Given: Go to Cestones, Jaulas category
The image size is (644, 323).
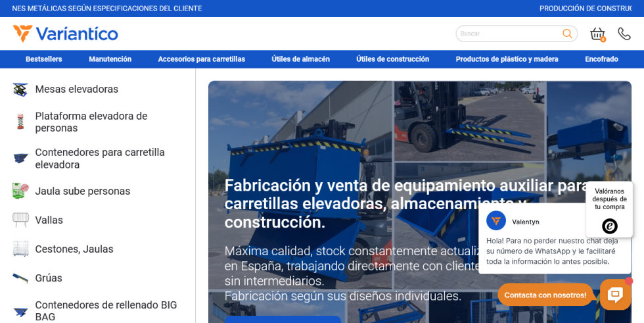Looking at the screenshot, I should [x=74, y=249].
